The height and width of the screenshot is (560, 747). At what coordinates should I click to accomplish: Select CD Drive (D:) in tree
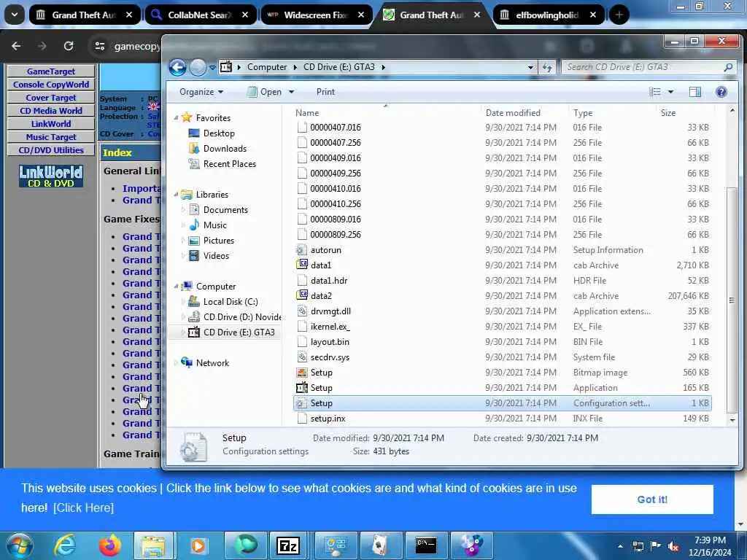[234, 317]
